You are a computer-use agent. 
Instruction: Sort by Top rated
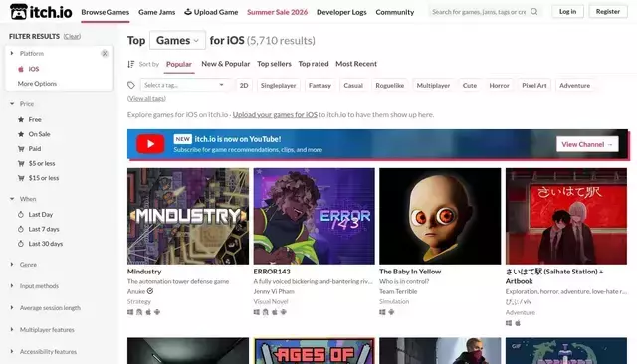pyautogui.click(x=314, y=64)
